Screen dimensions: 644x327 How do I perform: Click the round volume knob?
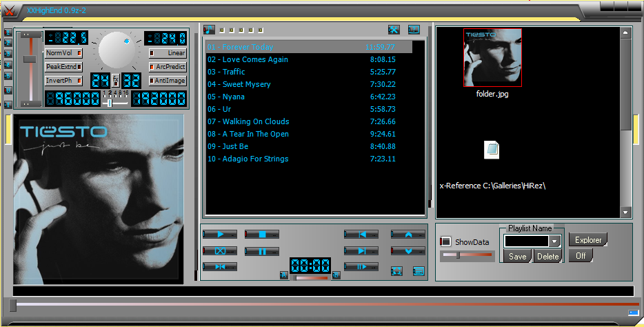[117, 50]
